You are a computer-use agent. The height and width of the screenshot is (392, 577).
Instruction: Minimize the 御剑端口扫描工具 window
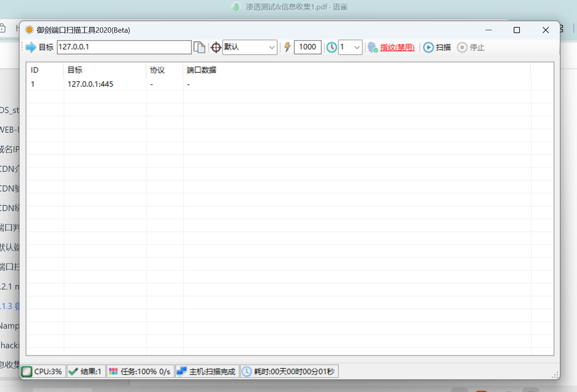(x=488, y=30)
